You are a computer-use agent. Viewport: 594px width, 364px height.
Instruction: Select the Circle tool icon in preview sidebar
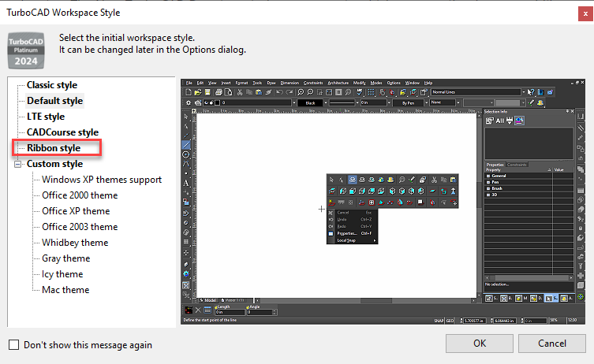point(186,154)
